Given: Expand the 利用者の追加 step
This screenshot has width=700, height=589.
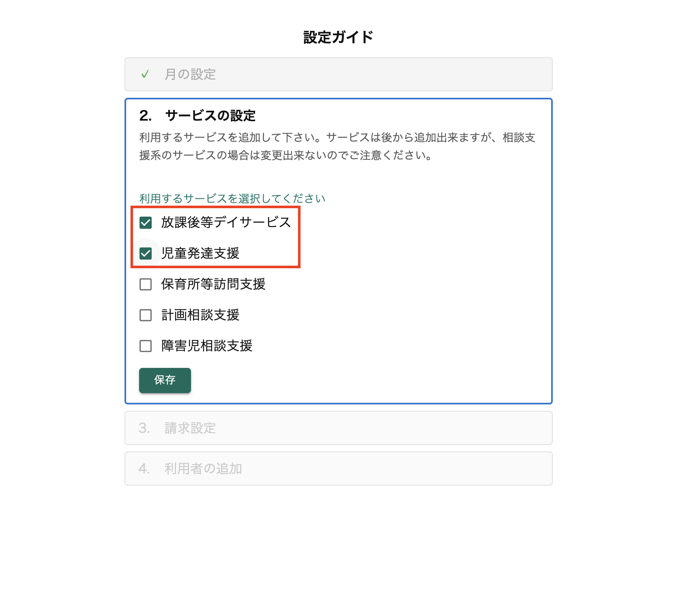Looking at the screenshot, I should tap(338, 469).
